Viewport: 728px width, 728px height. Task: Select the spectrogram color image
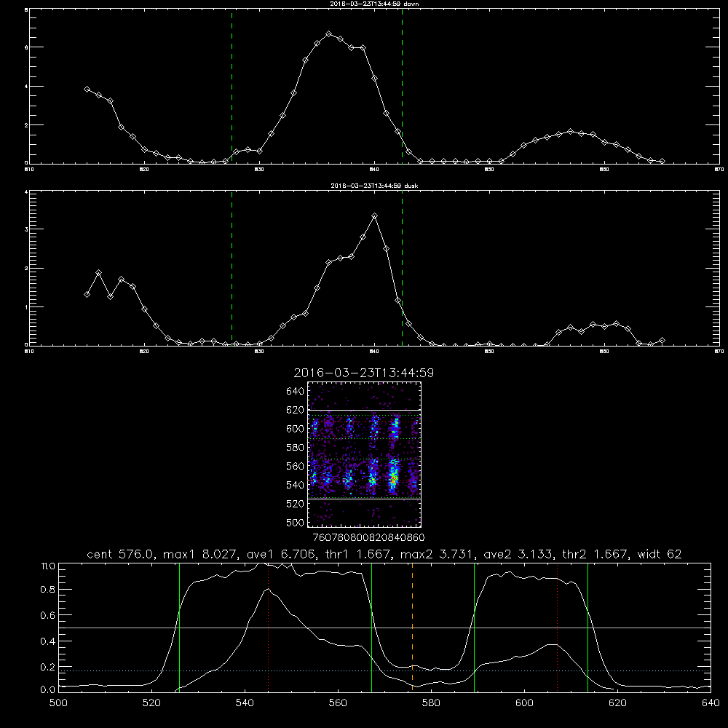[364, 454]
